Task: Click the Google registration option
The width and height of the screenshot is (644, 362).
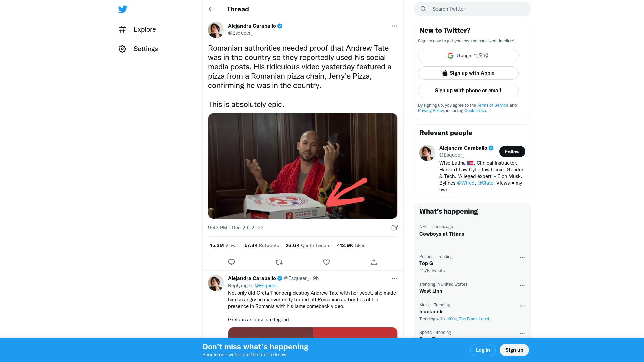Action: click(468, 55)
